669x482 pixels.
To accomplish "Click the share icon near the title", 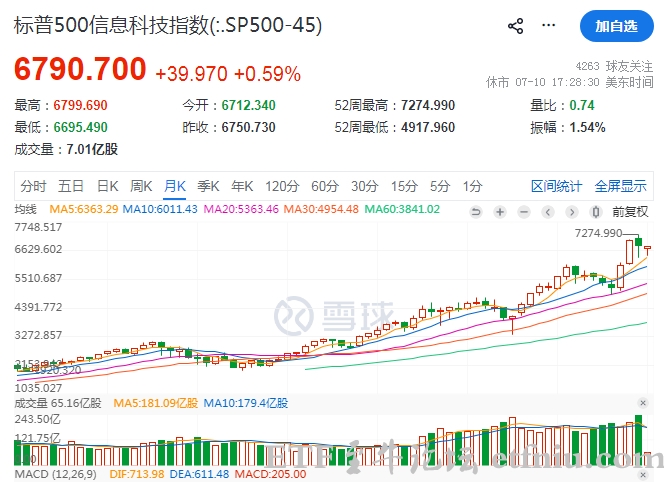I will [x=515, y=26].
